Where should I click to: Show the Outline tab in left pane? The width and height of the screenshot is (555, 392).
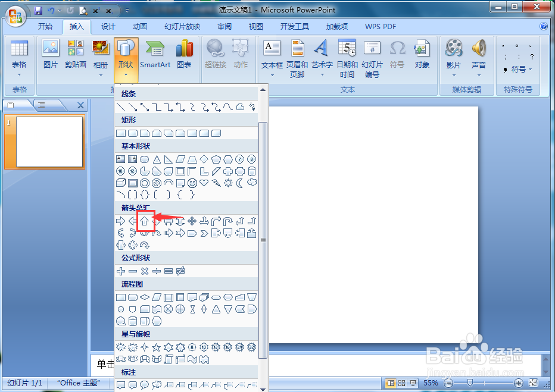pyautogui.click(x=42, y=105)
